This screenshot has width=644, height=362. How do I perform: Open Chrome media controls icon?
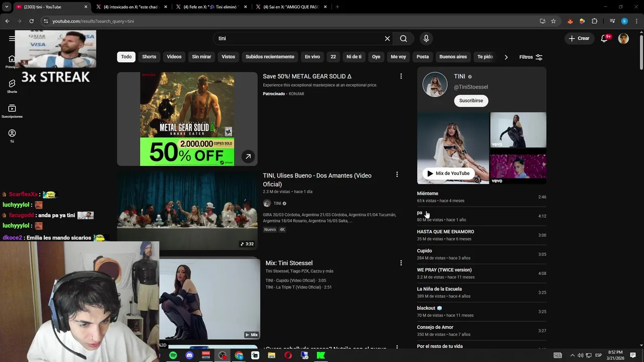pos(612,21)
